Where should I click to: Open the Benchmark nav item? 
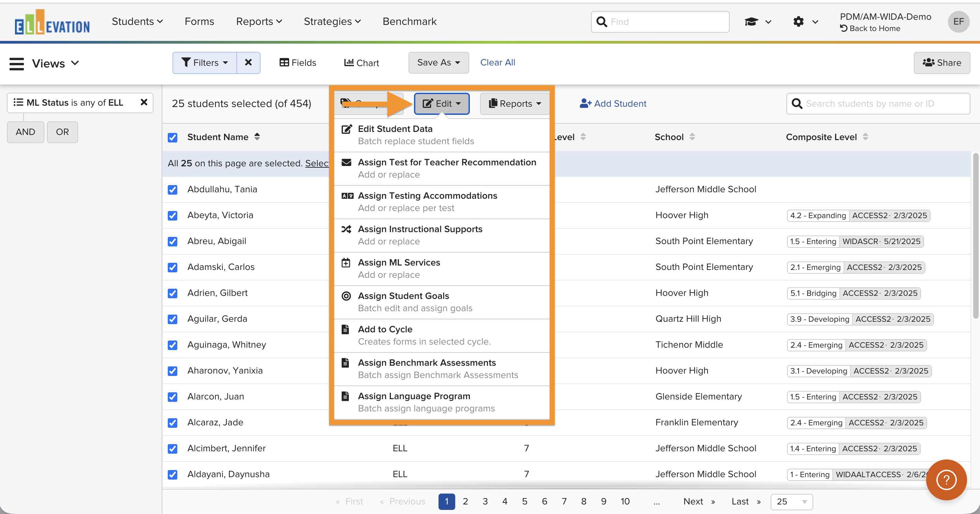(409, 22)
